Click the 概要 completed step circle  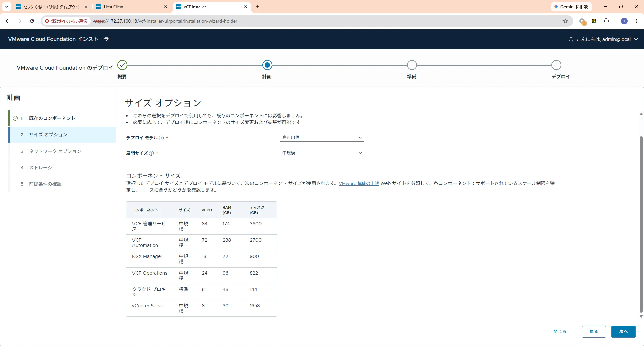122,65
